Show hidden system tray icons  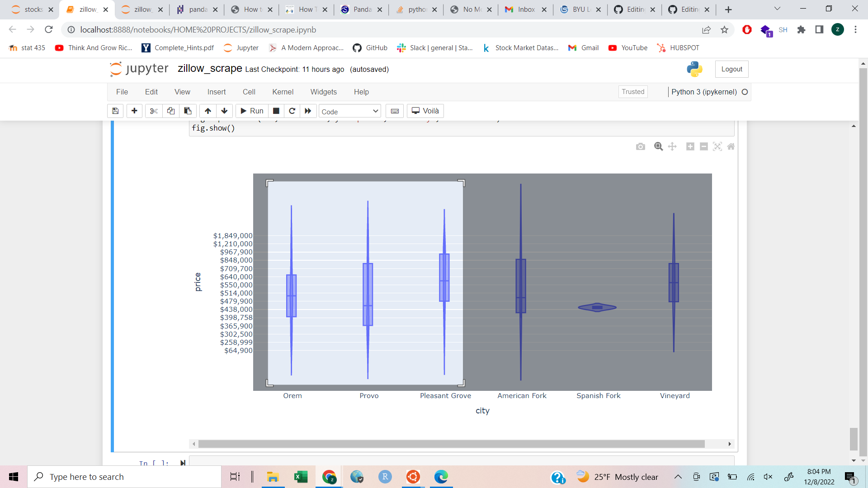click(x=678, y=477)
